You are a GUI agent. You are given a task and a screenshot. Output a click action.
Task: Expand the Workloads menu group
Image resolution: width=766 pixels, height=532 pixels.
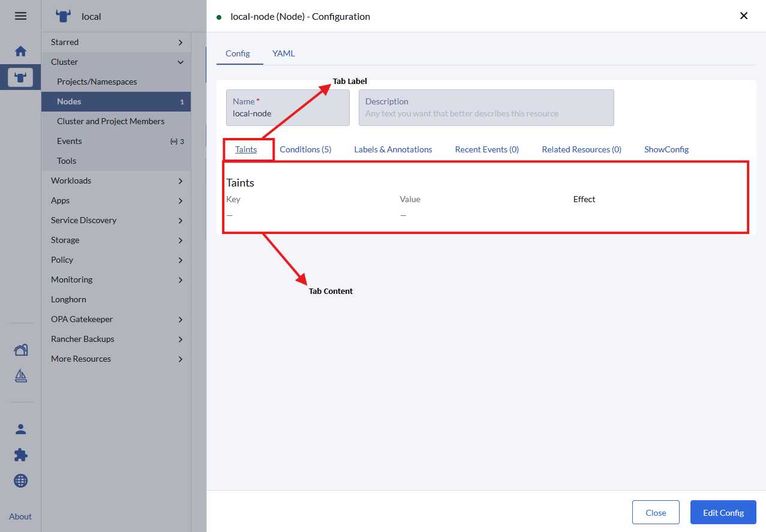[x=116, y=181]
